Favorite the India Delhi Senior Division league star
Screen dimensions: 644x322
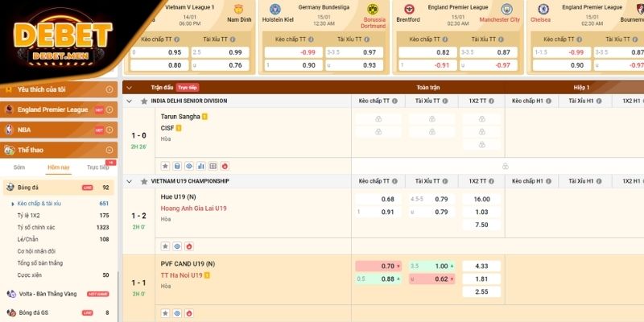144,101
